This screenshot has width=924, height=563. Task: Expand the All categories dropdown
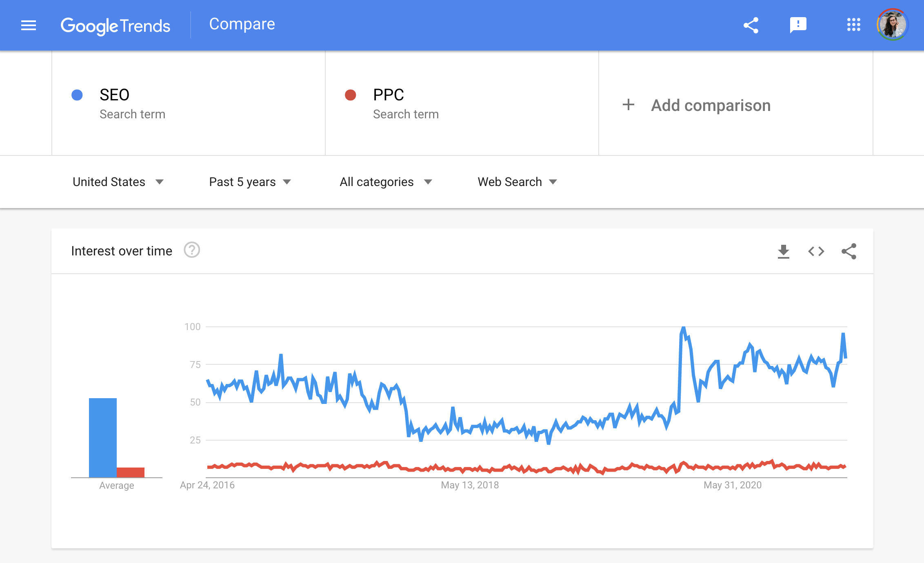tap(386, 182)
